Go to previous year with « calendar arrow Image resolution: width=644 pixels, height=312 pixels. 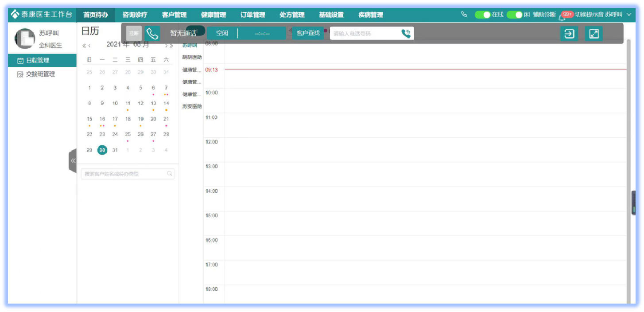click(84, 46)
